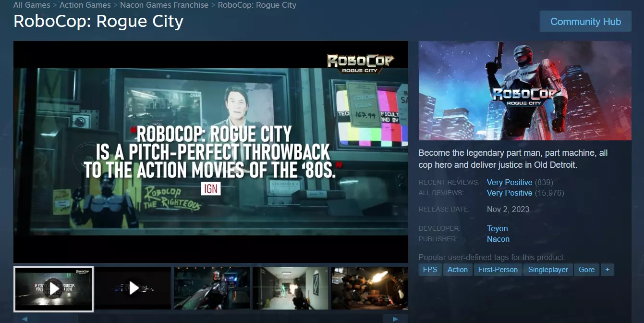Open developer Teyon page
Image resolution: width=644 pixels, height=323 pixels.
click(x=497, y=228)
